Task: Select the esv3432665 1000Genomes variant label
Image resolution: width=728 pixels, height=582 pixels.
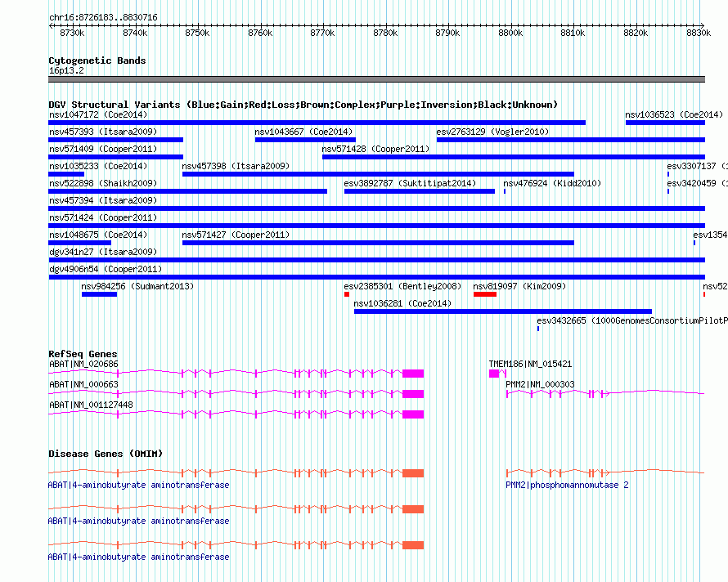Action: [632, 320]
